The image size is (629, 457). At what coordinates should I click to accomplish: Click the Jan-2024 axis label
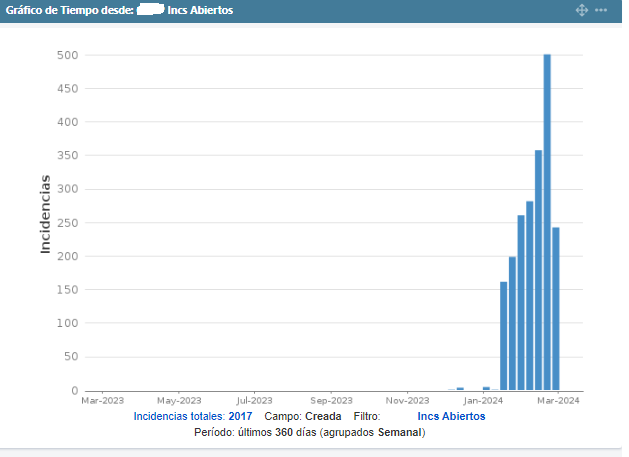(x=483, y=400)
